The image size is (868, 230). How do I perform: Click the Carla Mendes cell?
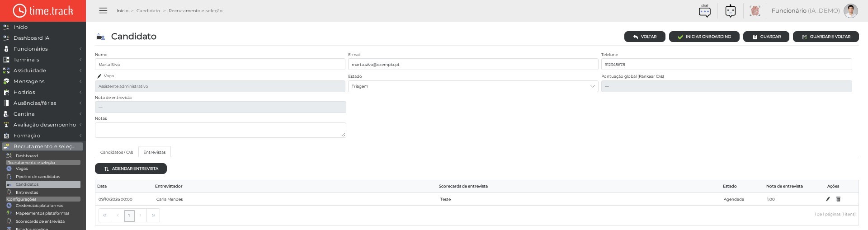pyautogui.click(x=170, y=199)
